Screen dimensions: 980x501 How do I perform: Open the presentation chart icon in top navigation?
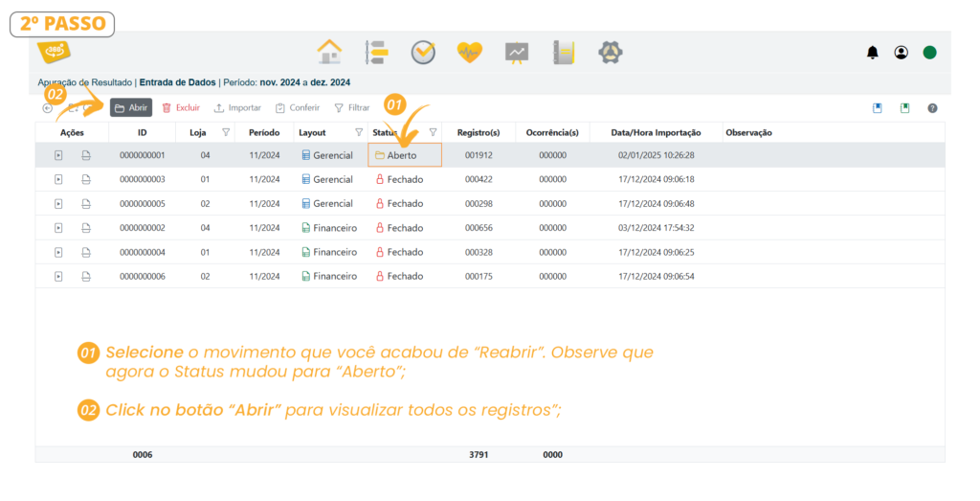[x=517, y=53]
